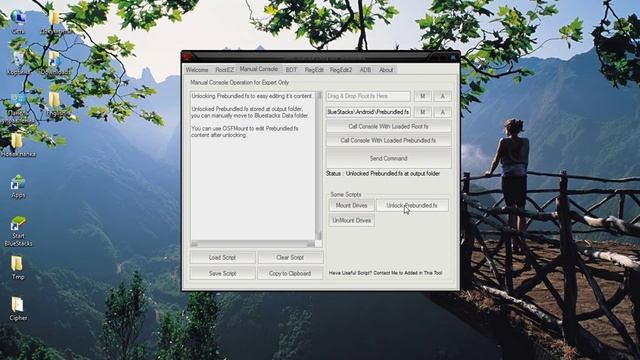Click the red app icon in title bar
Viewport: 640px width, 360px height.
coord(187,56)
